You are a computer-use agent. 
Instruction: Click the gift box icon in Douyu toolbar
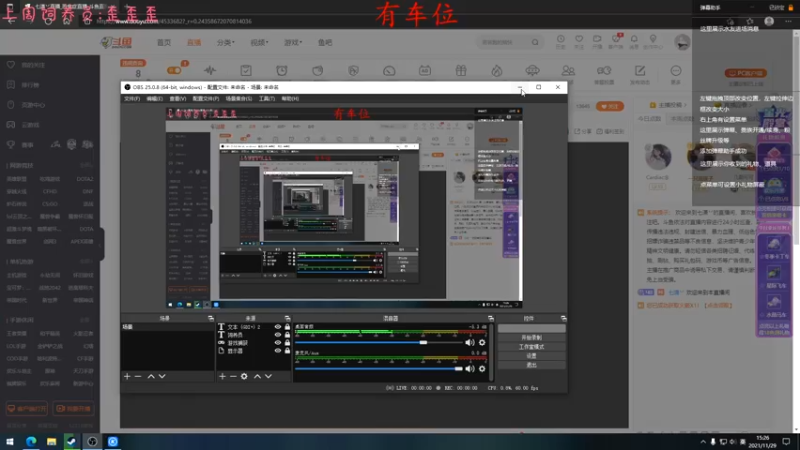tap(461, 71)
